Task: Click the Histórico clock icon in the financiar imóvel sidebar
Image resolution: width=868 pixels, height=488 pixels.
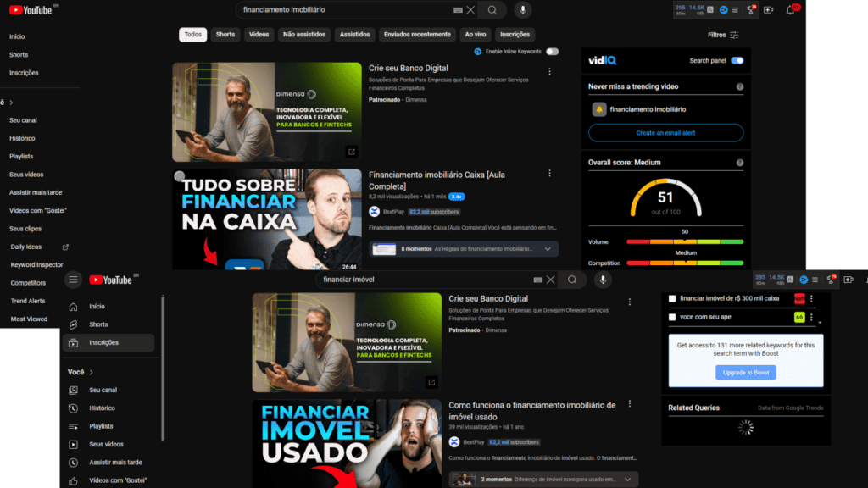Action: (x=73, y=408)
